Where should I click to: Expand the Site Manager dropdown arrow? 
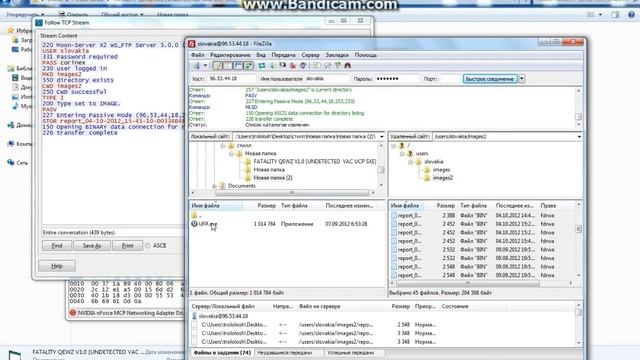205,66
